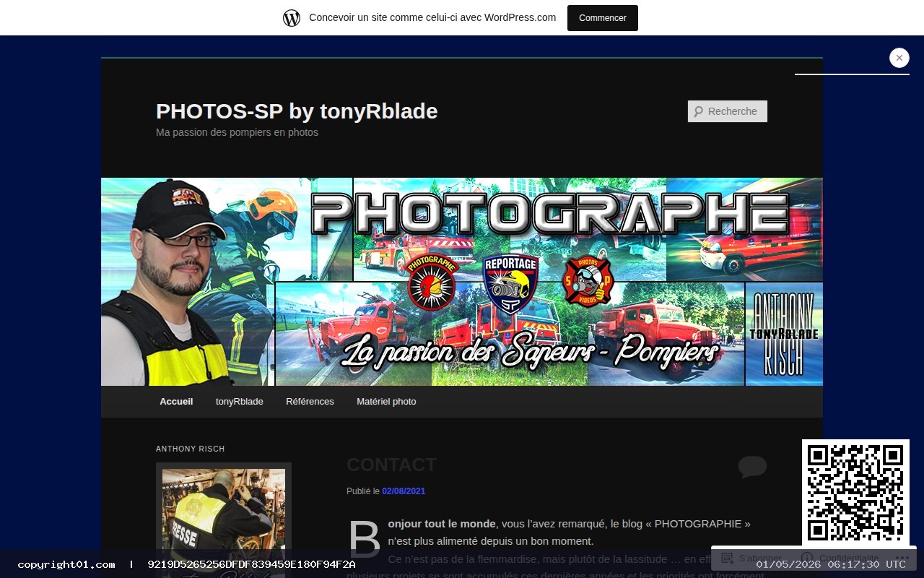924x578 pixels.
Task: Focus the Recherche search field
Action: coord(728,111)
